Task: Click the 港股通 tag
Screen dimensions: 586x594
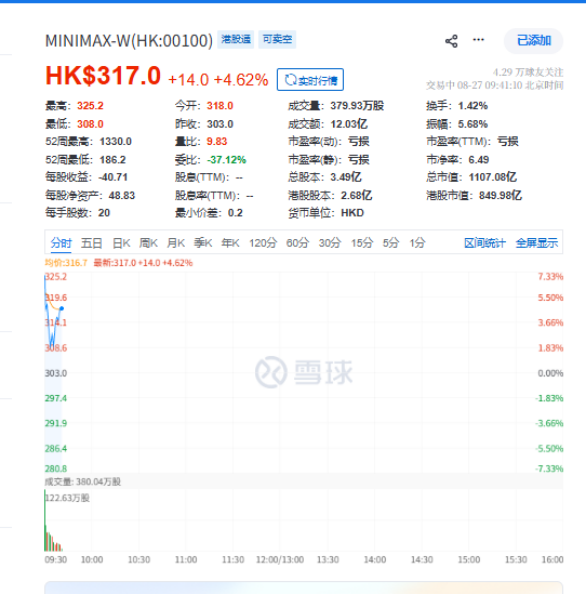Action: click(236, 39)
